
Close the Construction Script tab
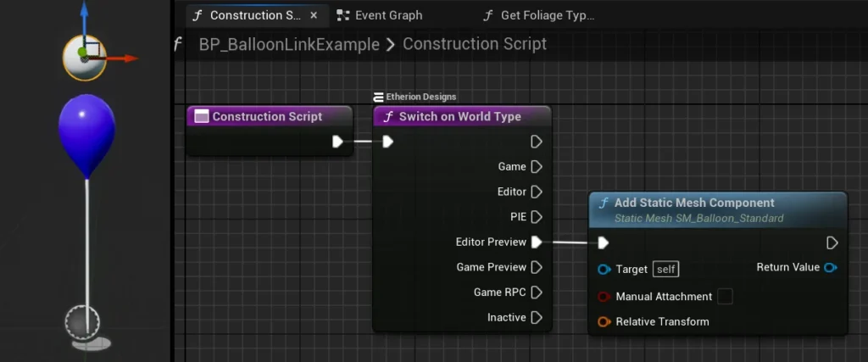pyautogui.click(x=314, y=15)
